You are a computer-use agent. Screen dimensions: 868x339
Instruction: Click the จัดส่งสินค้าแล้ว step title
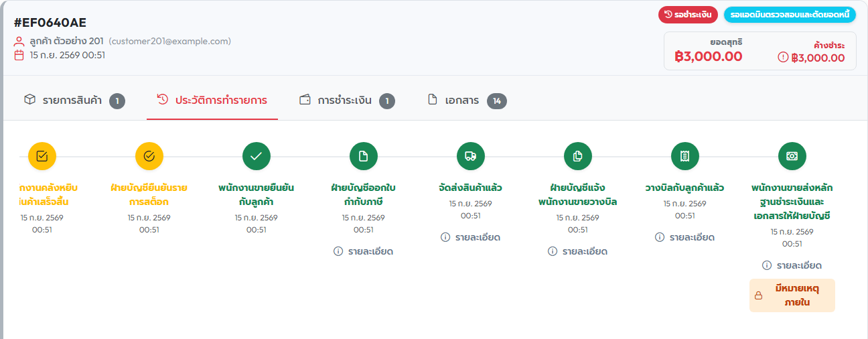click(471, 188)
